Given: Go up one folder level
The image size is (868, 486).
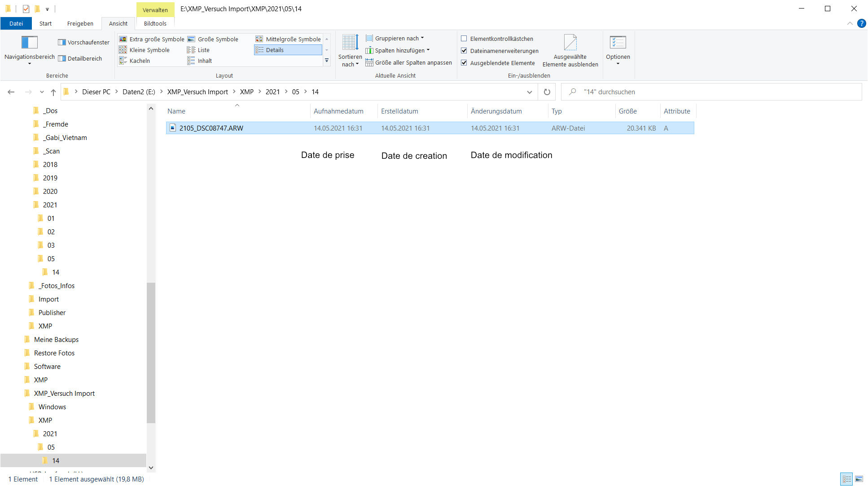Looking at the screenshot, I should pyautogui.click(x=53, y=92).
